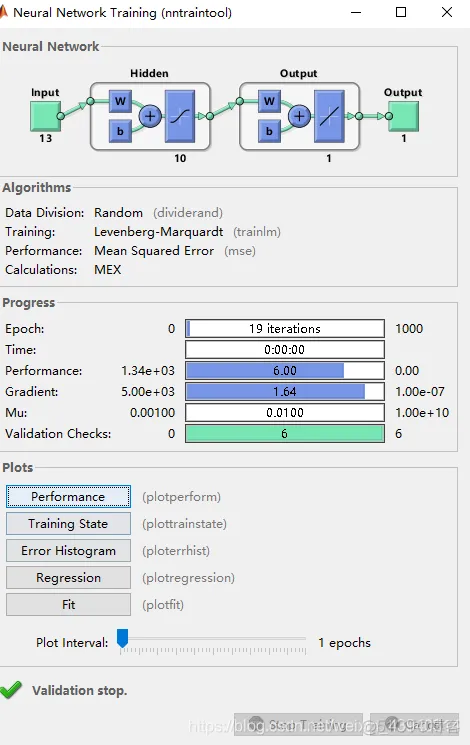The height and width of the screenshot is (745, 470).
Task: Click the Time bar showing 0:00:00
Action: [285, 350]
